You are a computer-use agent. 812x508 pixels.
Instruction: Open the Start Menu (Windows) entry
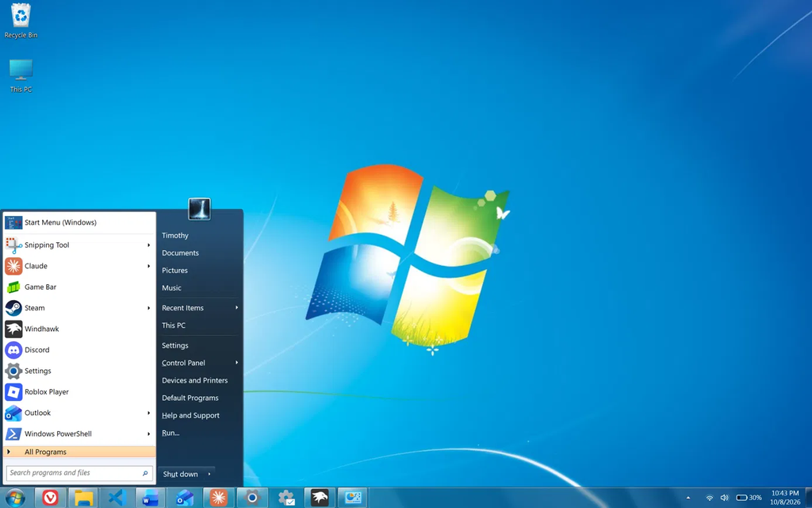point(79,222)
